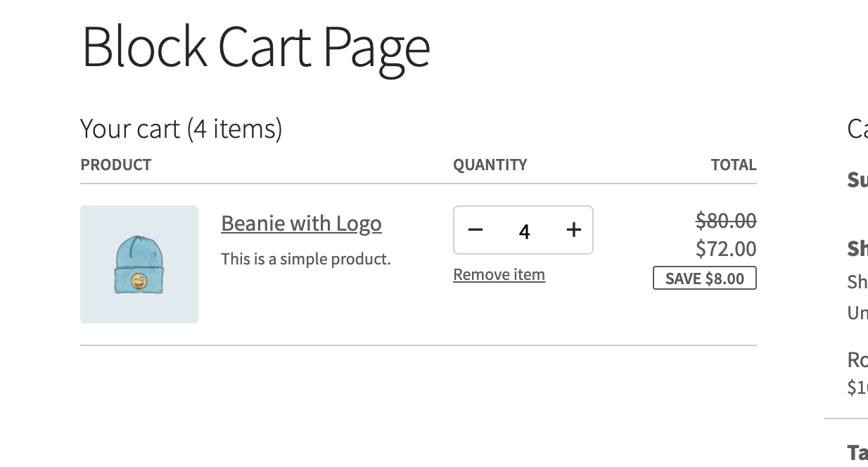Click the SAVE $8.00 badge
The width and height of the screenshot is (868, 467).
704,278
